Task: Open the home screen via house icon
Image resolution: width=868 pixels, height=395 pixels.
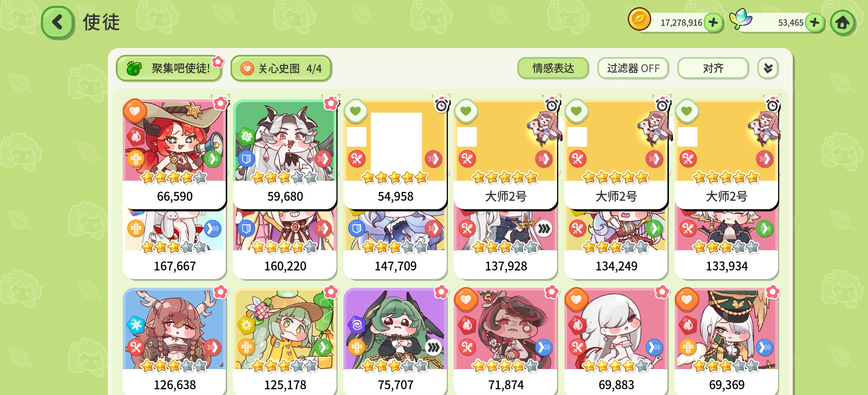Action: click(x=842, y=23)
